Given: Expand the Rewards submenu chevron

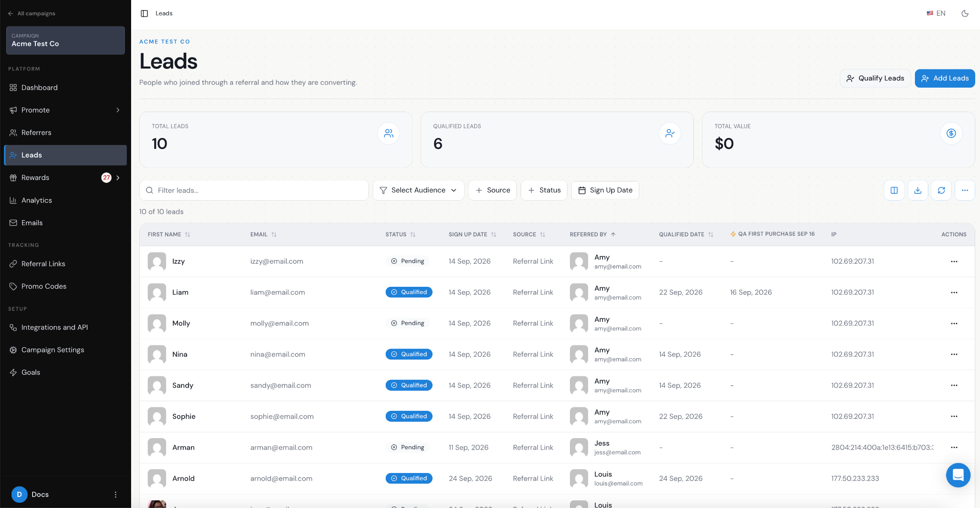Looking at the screenshot, I should point(118,178).
